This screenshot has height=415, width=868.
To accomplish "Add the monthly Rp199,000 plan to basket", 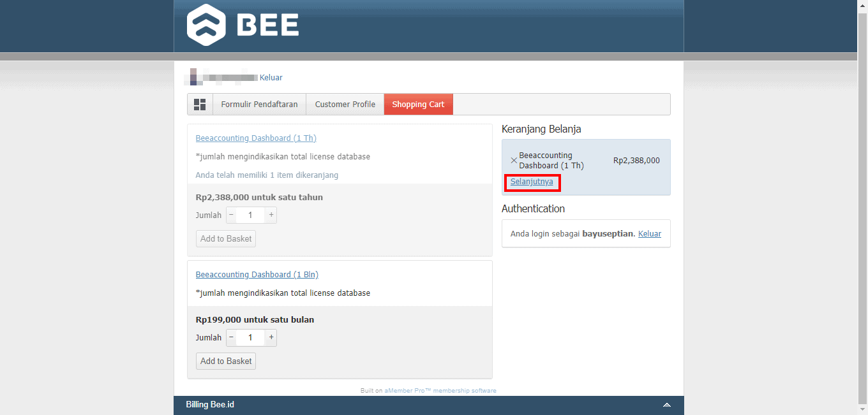I will click(x=226, y=361).
